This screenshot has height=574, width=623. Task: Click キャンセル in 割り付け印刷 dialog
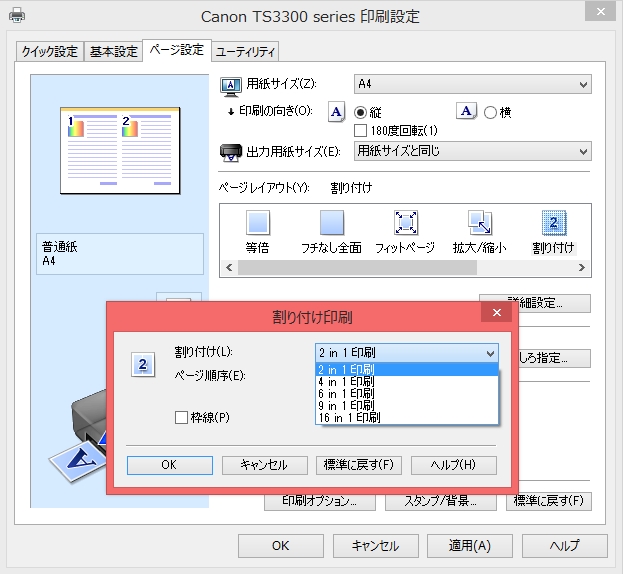tap(265, 465)
